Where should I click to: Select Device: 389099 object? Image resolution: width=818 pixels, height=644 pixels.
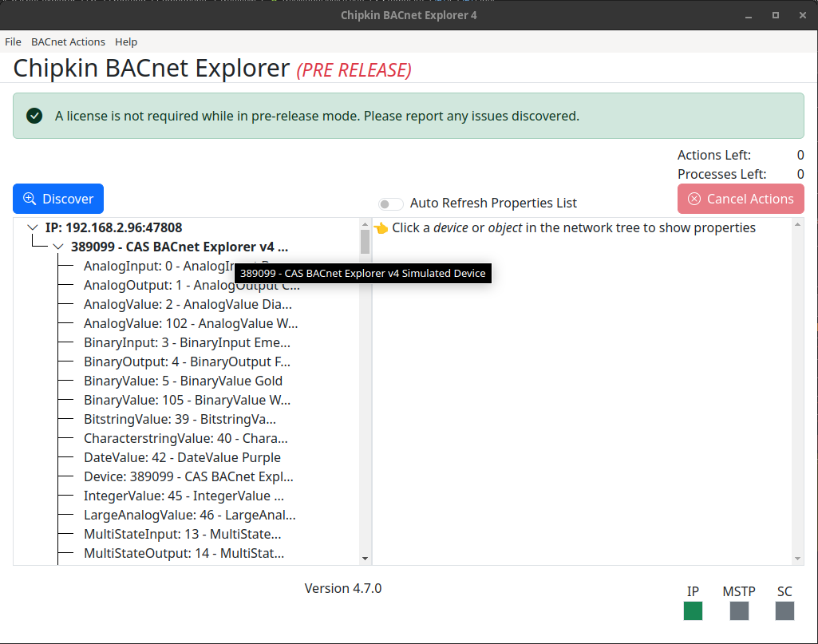[x=189, y=476]
